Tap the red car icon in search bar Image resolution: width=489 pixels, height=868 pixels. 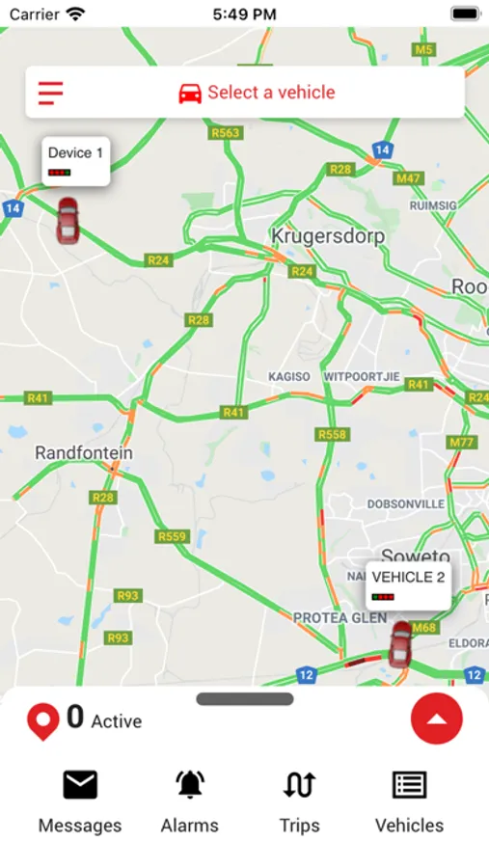[190, 93]
